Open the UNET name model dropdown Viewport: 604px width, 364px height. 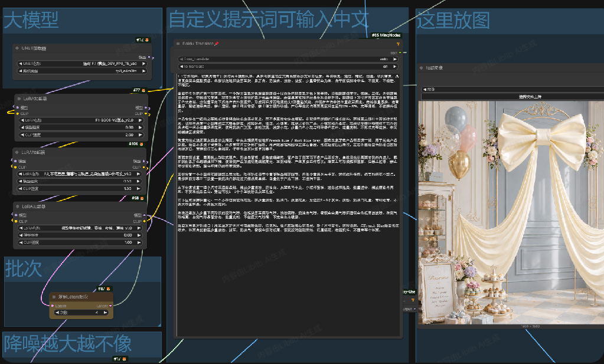(x=81, y=64)
